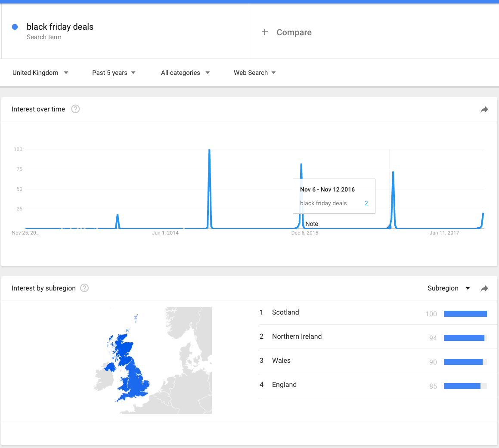This screenshot has width=499, height=448.
Task: Click the plus icon next to Compare
Action: click(265, 32)
